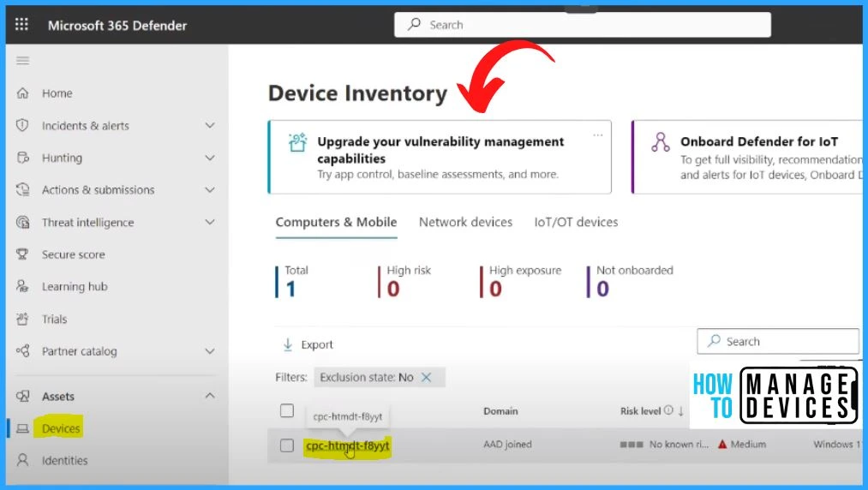868x490 pixels.
Task: Tick the select-all devices checkbox
Action: 287,410
